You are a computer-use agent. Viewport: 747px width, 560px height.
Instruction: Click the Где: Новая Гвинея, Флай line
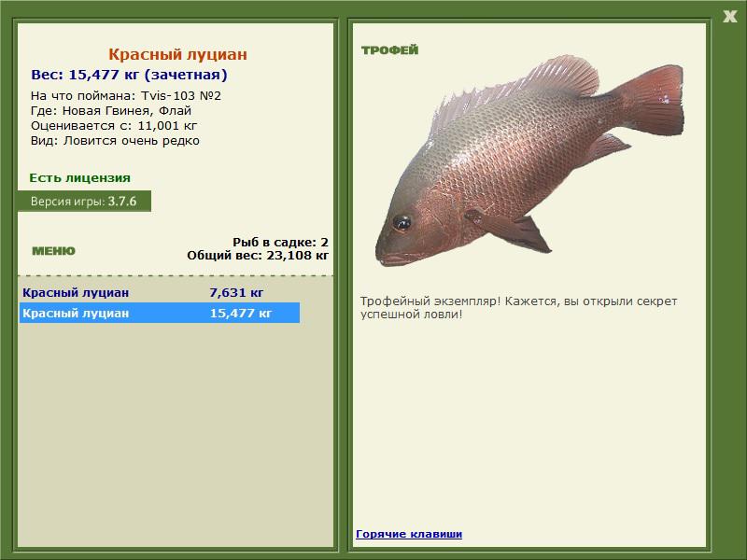(x=111, y=111)
